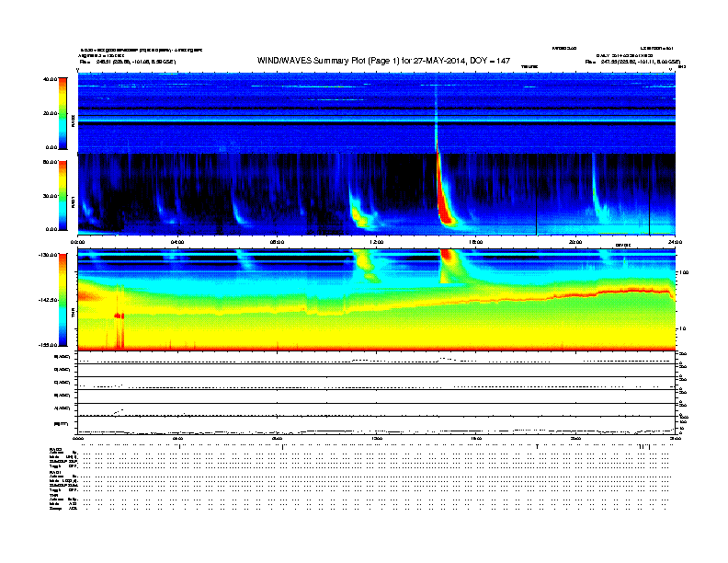
Task: Click the 20.00 label on RAD2 scale
Action: coord(50,113)
